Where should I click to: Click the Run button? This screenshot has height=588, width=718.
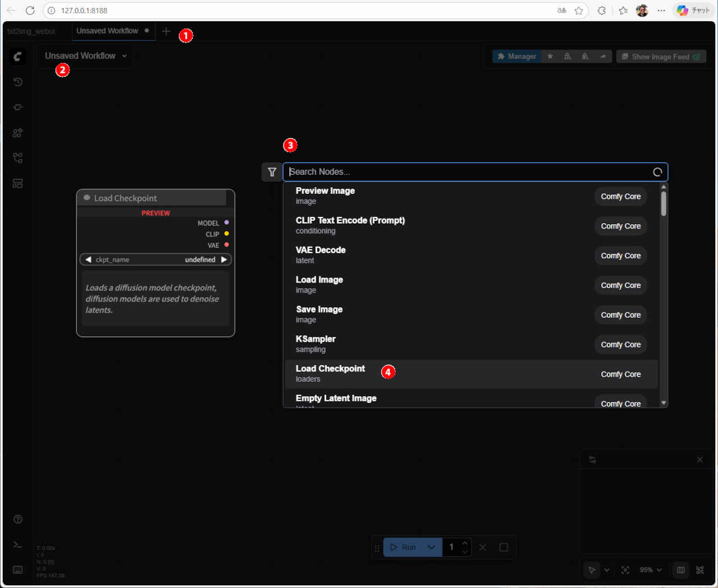tap(403, 547)
